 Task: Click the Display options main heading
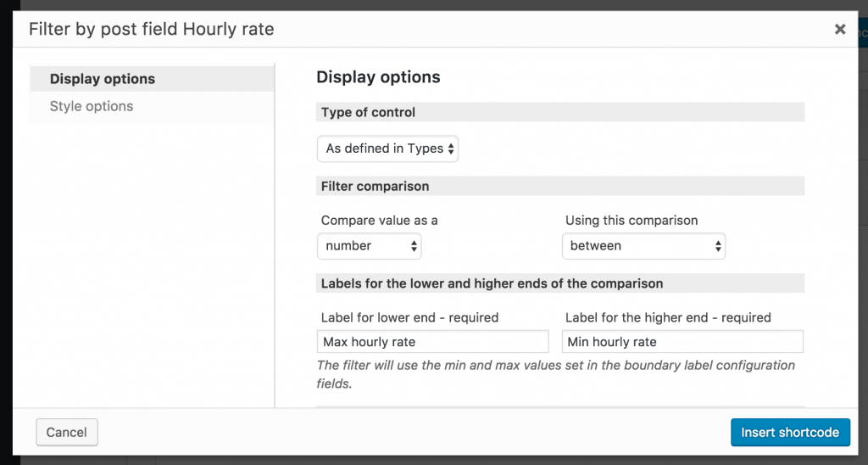(x=378, y=77)
